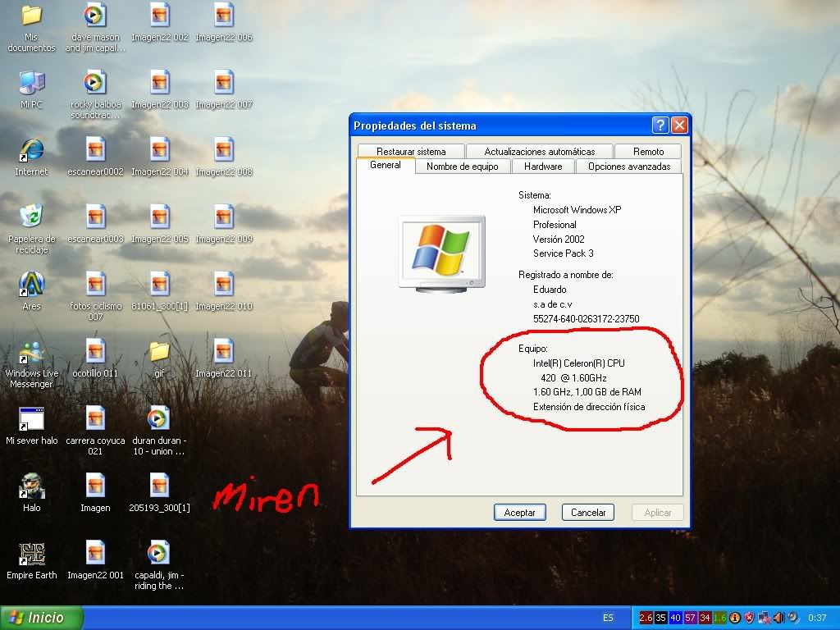Close the Propiedades del sistema dialog
Viewport: 840px width, 630px height.
pos(679,126)
